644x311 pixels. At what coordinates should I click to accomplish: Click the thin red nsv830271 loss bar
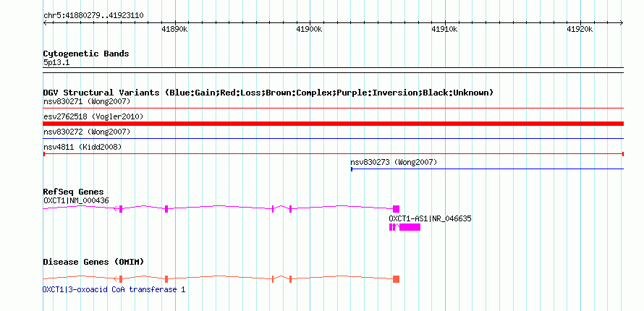[x=334, y=108]
